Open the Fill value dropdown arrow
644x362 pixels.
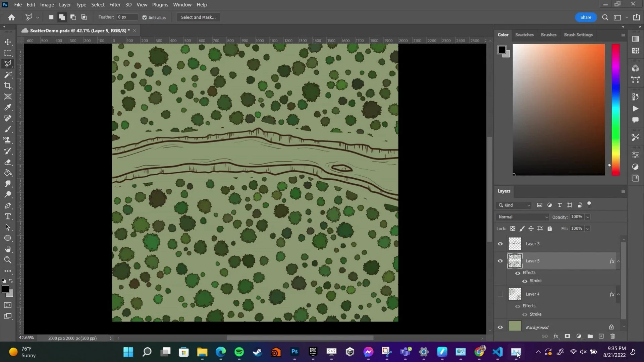click(x=587, y=229)
